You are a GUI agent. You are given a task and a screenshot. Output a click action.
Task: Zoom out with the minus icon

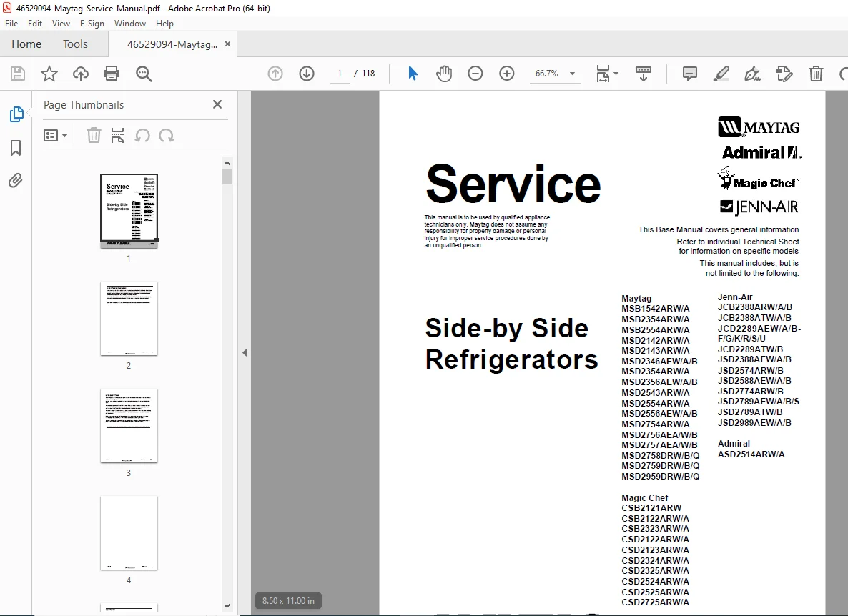click(x=475, y=74)
